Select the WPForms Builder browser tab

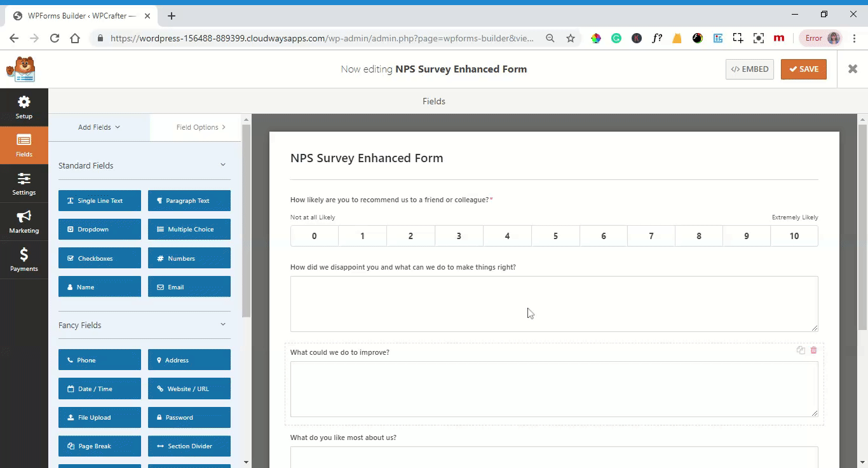click(x=83, y=16)
